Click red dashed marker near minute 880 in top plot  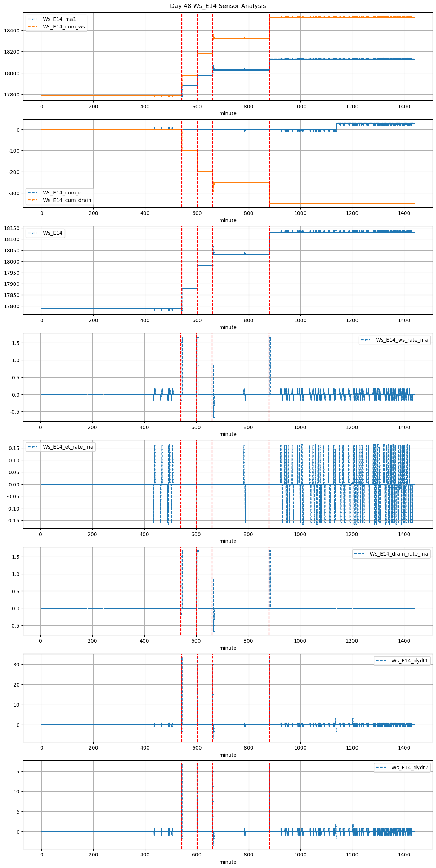point(269,54)
